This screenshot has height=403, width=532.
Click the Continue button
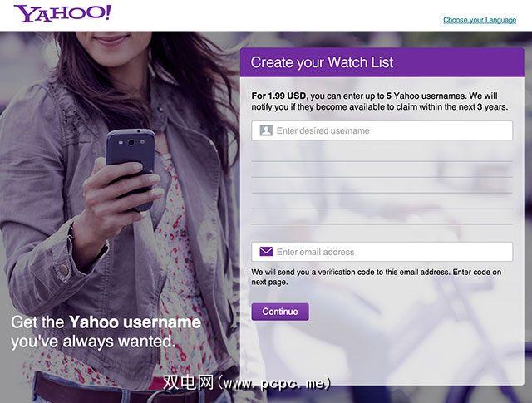click(280, 312)
